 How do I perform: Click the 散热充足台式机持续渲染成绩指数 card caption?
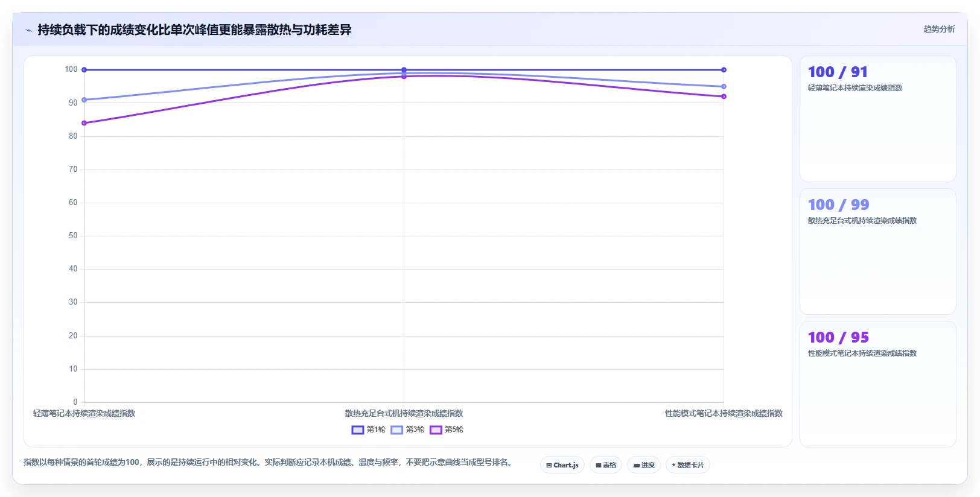click(x=862, y=221)
